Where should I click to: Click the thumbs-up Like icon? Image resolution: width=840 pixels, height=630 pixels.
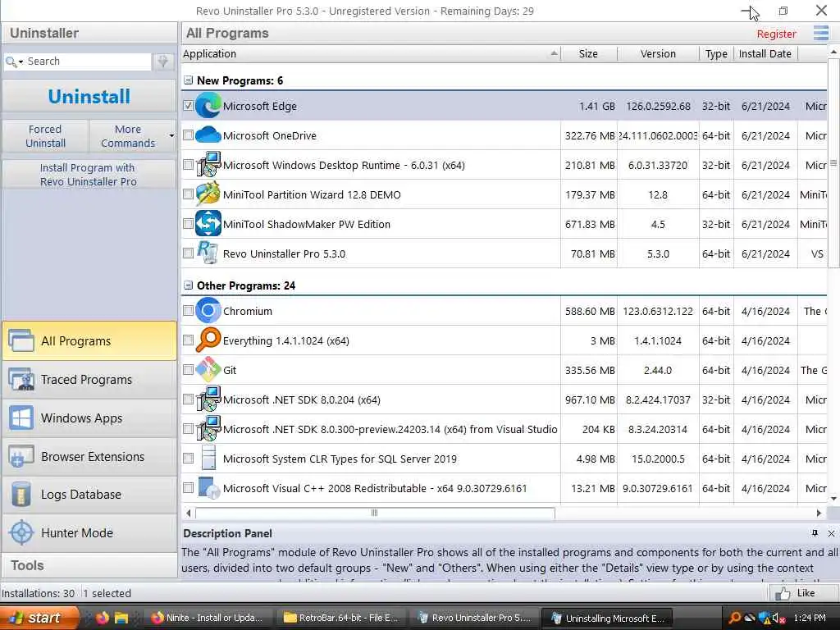point(782,593)
